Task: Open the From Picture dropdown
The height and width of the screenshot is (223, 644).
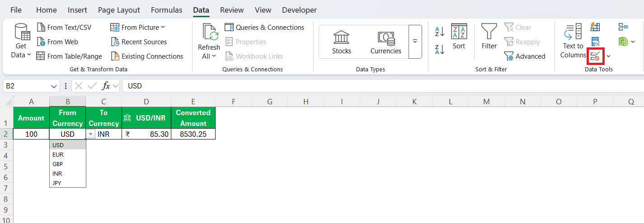Action: [x=138, y=28]
